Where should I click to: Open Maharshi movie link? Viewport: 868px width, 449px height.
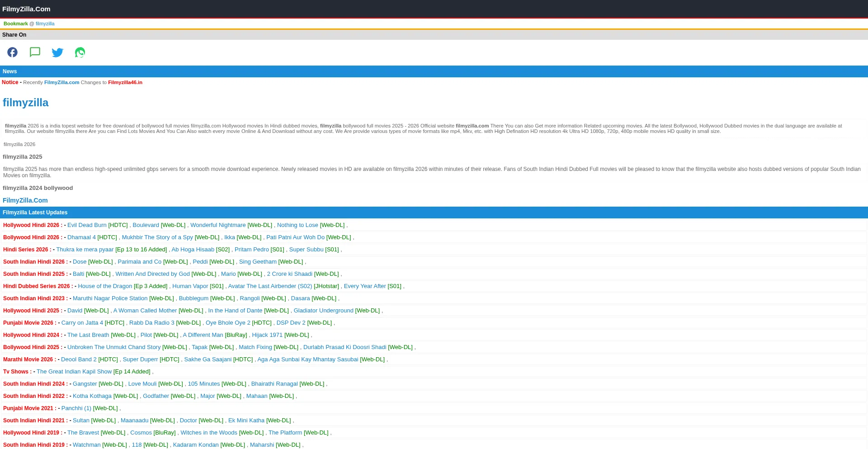point(262,445)
